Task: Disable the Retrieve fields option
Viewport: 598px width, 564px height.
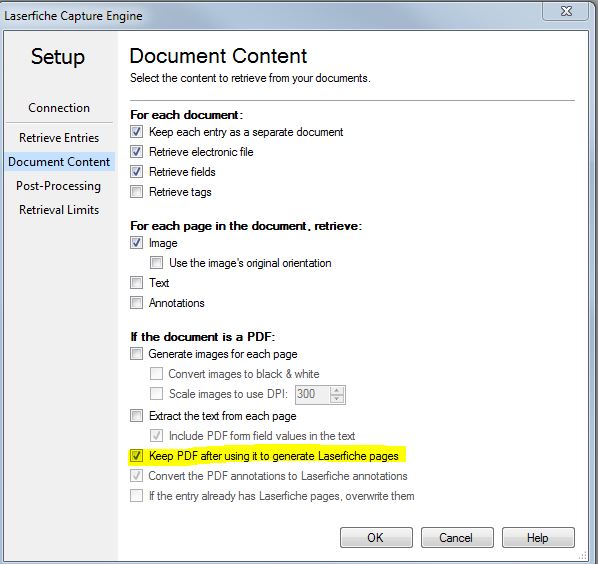Action: coord(136,172)
